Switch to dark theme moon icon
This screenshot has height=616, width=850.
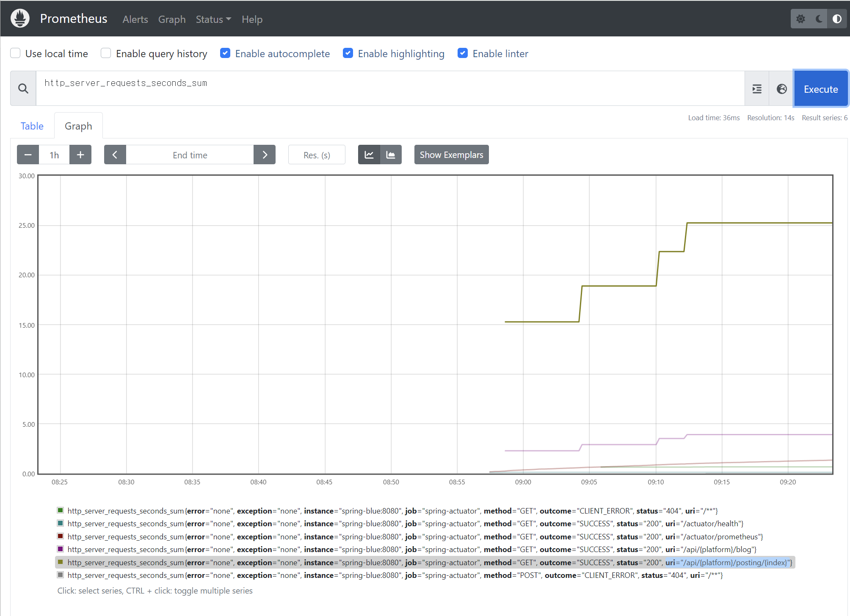pos(819,19)
